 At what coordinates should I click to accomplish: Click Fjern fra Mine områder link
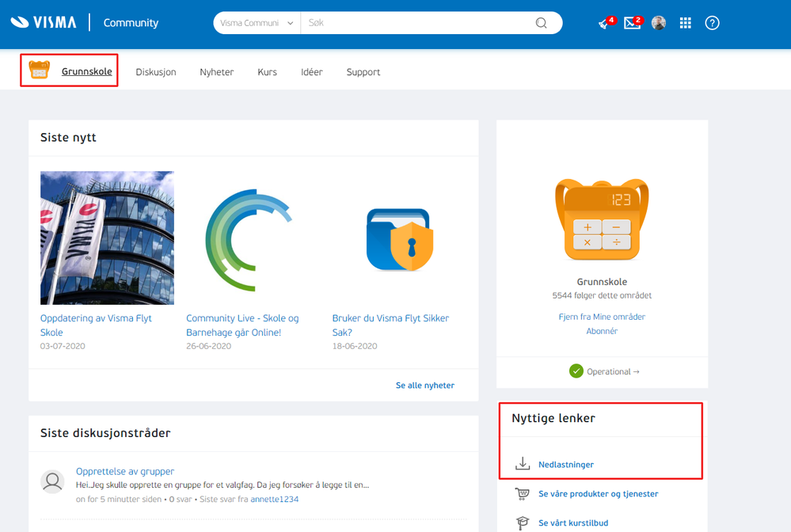click(602, 317)
